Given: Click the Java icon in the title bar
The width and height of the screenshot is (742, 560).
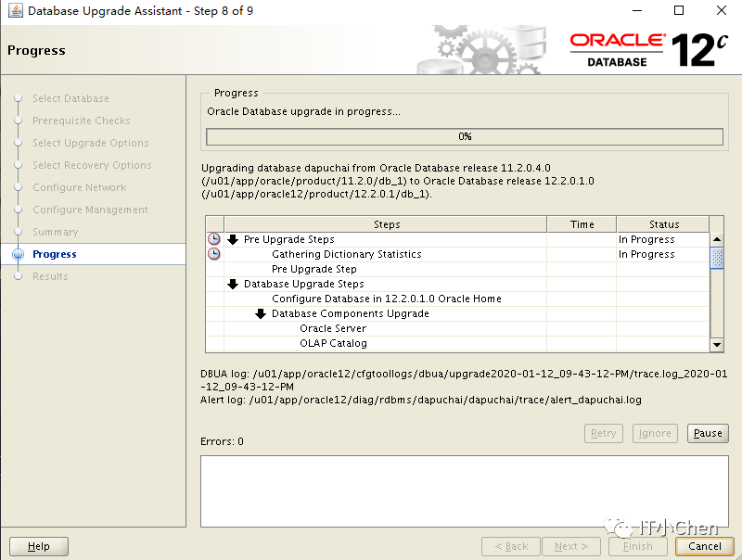Looking at the screenshot, I should pos(16,10).
